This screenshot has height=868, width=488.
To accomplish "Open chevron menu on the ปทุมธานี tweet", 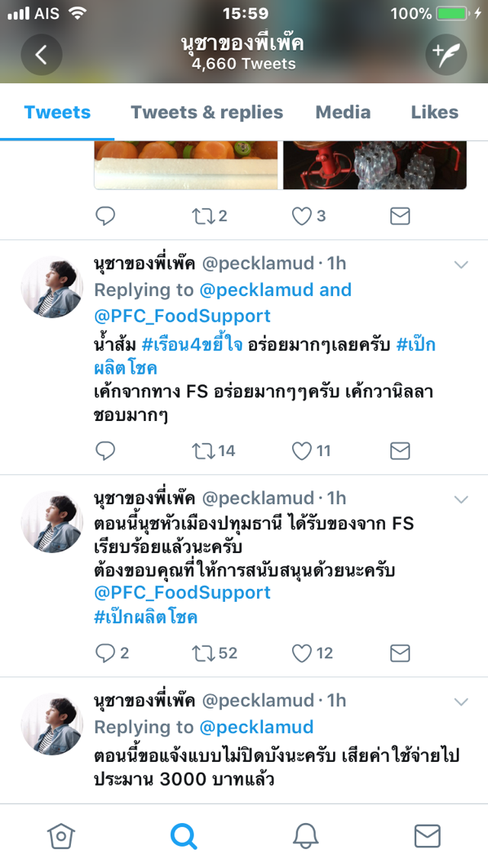I will [461, 500].
